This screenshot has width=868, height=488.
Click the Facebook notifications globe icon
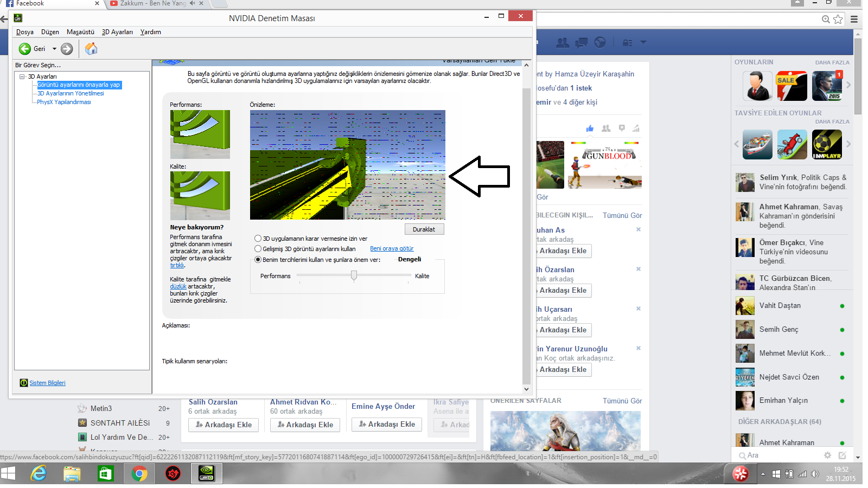[x=600, y=42]
